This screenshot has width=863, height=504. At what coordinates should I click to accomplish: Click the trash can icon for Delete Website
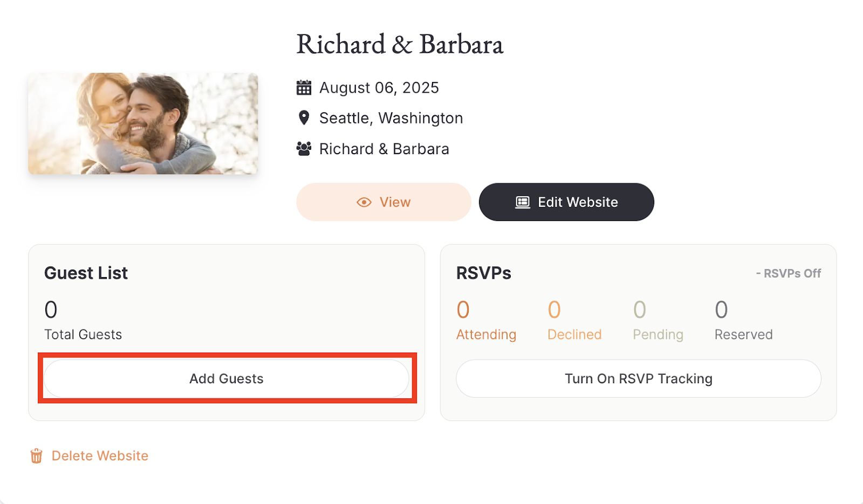(x=36, y=456)
